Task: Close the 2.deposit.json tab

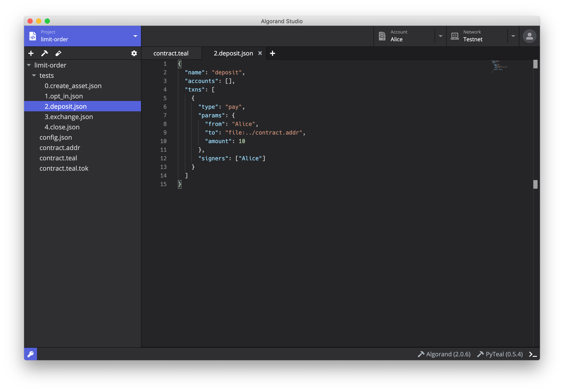Action: pos(260,53)
